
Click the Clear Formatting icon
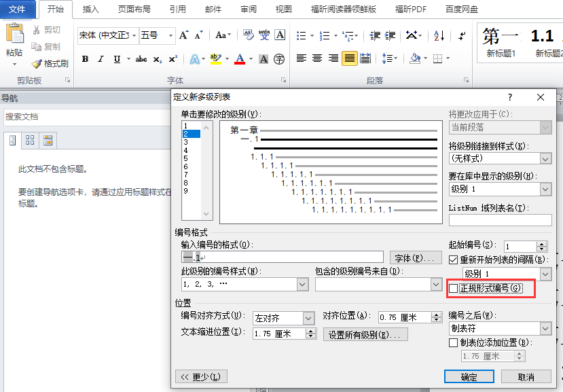pyautogui.click(x=248, y=35)
